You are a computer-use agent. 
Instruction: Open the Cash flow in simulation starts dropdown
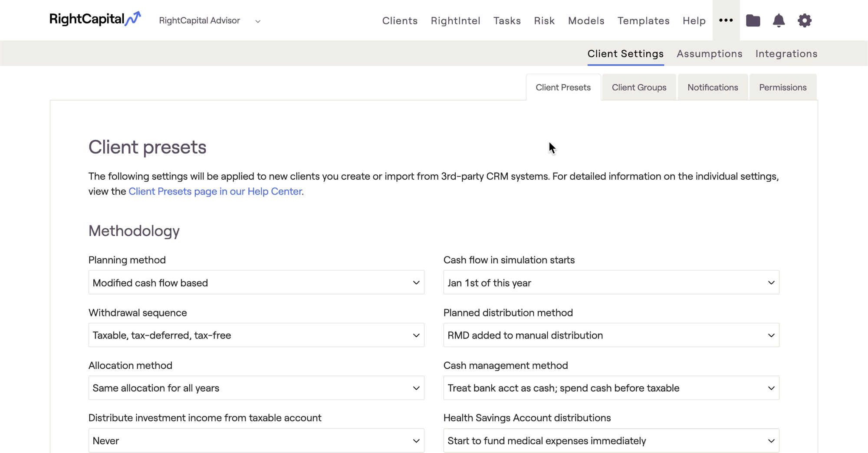pos(611,282)
